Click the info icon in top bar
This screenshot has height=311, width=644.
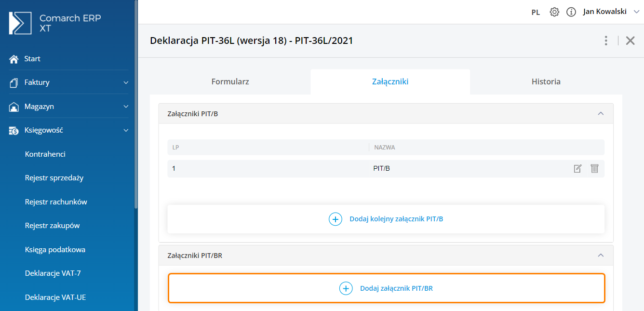(571, 12)
